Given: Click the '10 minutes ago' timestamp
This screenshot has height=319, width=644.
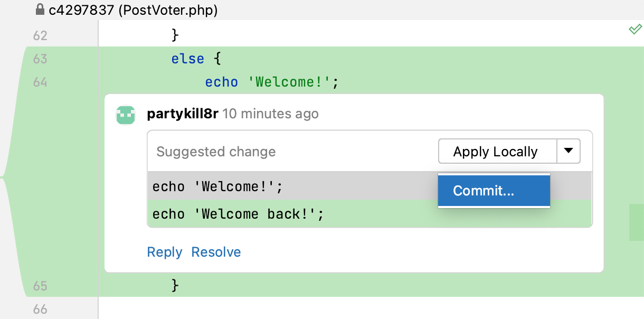Looking at the screenshot, I should (270, 114).
